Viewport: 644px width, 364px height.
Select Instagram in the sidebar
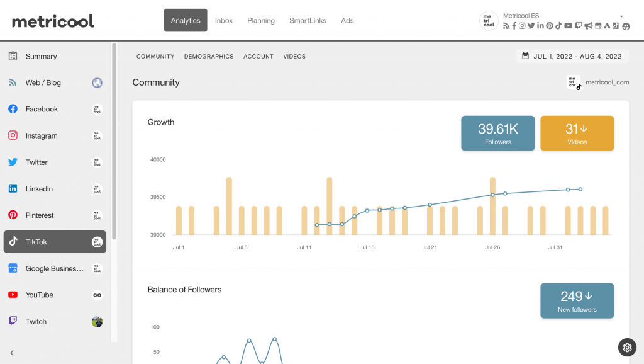pyautogui.click(x=55, y=136)
